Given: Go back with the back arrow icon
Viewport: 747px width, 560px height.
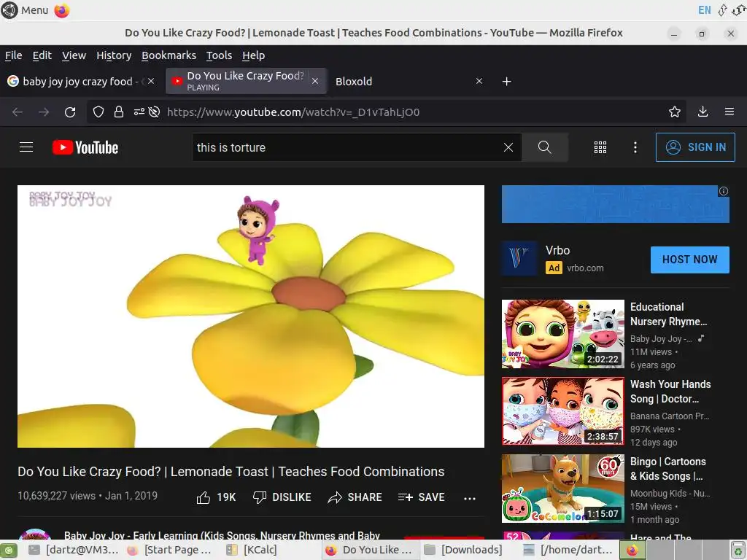Looking at the screenshot, I should 18,112.
